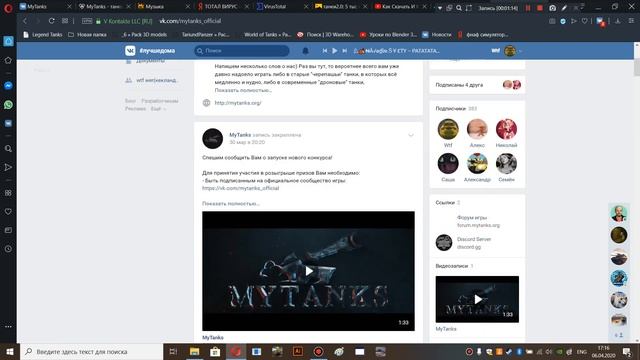Open history clock in Opera sidebar
This screenshot has height=360, width=640.
tap(8, 249)
